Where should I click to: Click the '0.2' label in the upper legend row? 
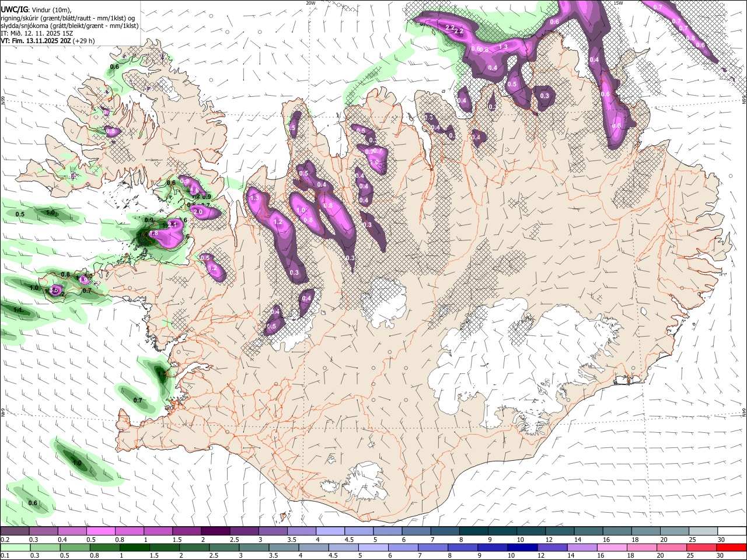(5, 540)
